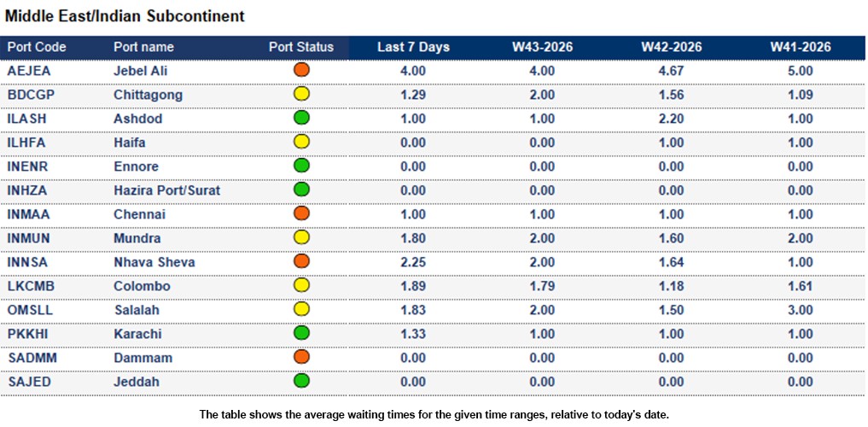The height and width of the screenshot is (427, 868).
Task: Select port code INHZA
Action: click(x=27, y=190)
